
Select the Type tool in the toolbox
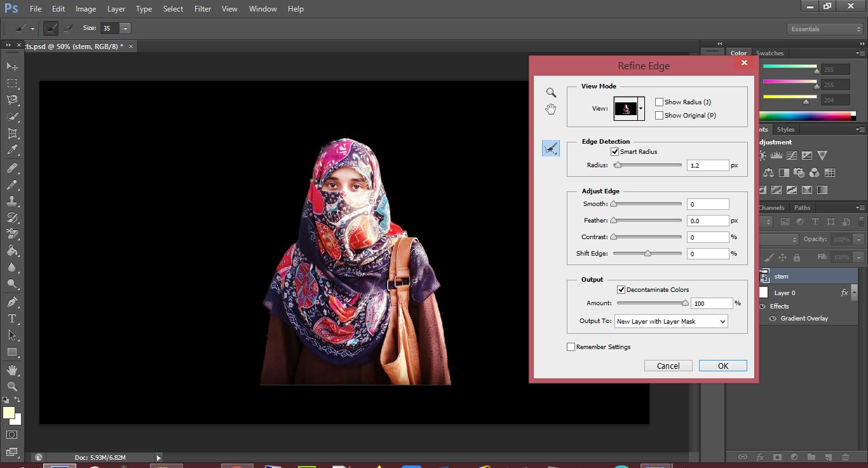coord(12,319)
